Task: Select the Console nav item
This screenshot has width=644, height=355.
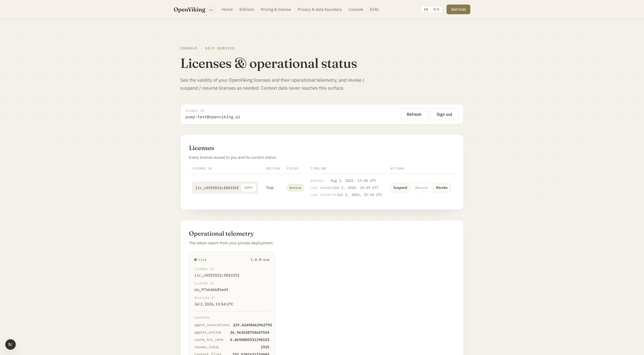Action: click(356, 10)
